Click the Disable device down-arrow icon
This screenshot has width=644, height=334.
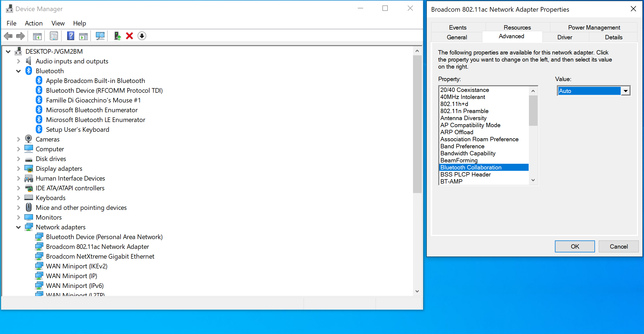click(142, 36)
